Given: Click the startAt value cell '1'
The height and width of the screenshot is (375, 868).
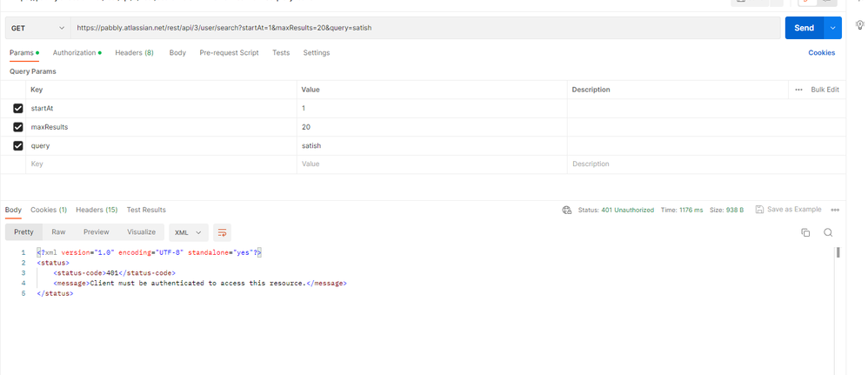Looking at the screenshot, I should (431, 109).
